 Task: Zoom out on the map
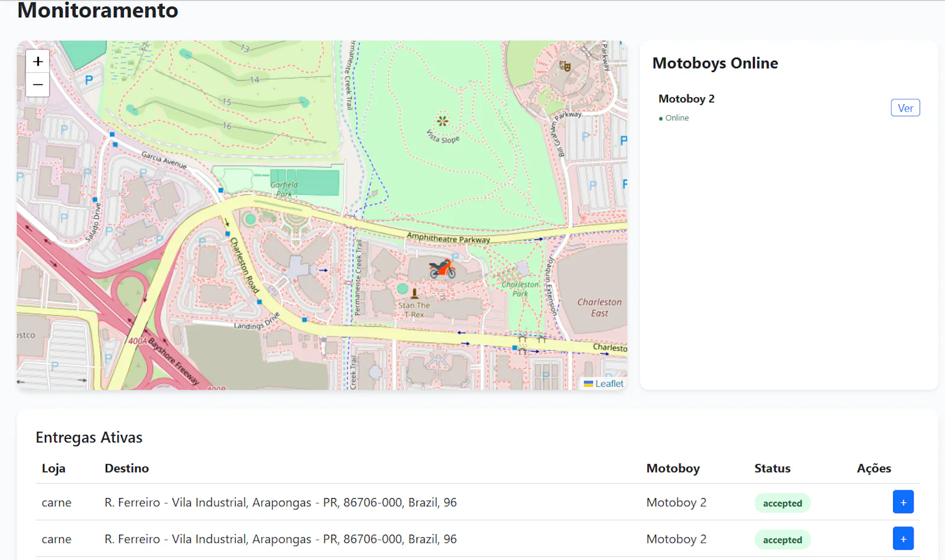(38, 85)
